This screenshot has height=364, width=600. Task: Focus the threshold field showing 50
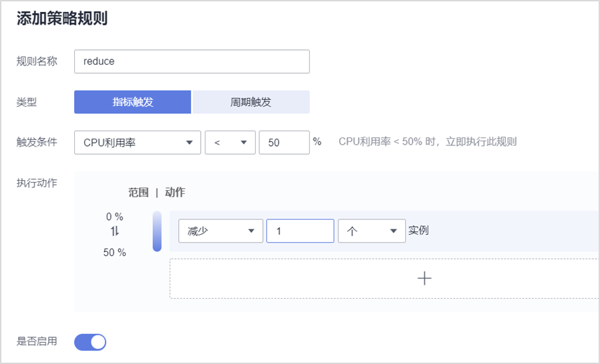(284, 142)
